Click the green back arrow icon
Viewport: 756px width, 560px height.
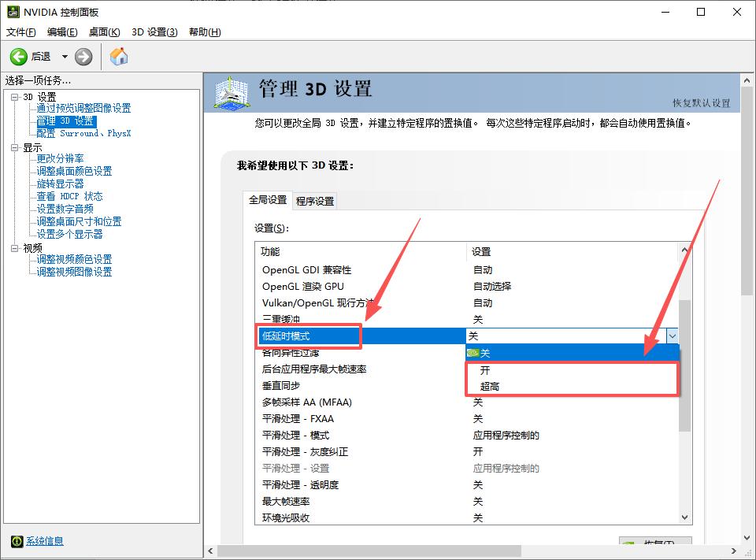pyautogui.click(x=19, y=57)
